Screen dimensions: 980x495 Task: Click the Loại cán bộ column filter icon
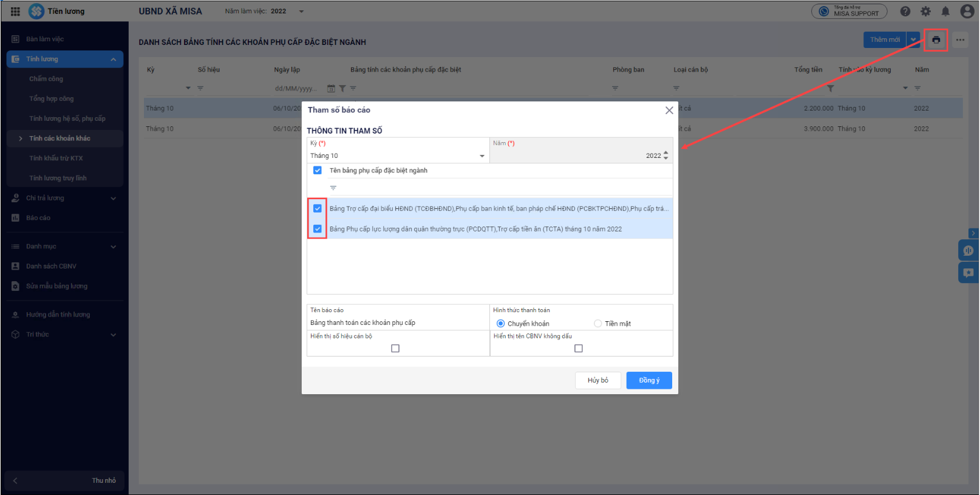[x=676, y=88]
